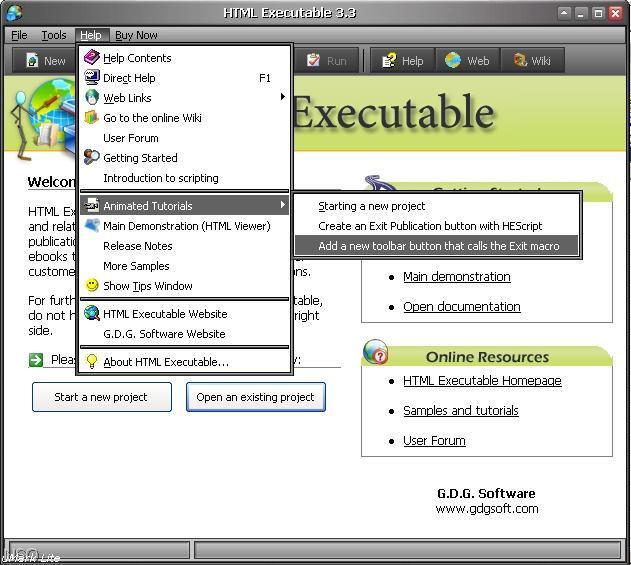Open Release Notes from menu
Image resolution: width=631 pixels, height=565 pixels.
click(184, 246)
